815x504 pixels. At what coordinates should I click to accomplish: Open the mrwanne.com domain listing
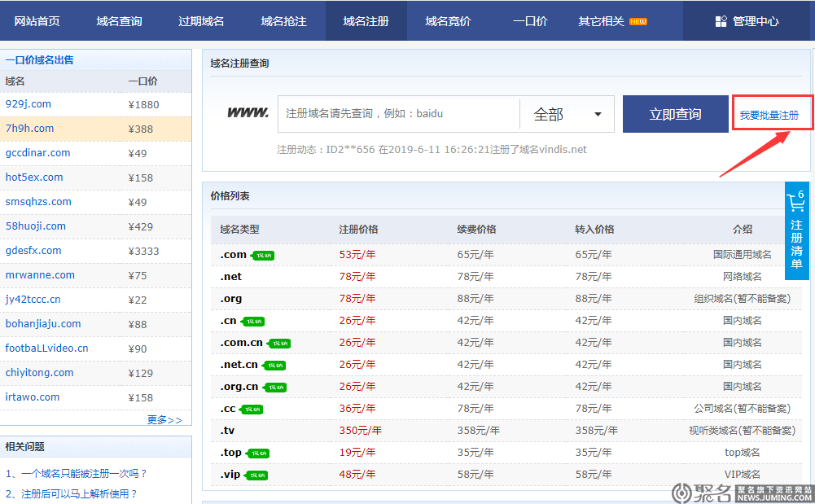tap(40, 275)
